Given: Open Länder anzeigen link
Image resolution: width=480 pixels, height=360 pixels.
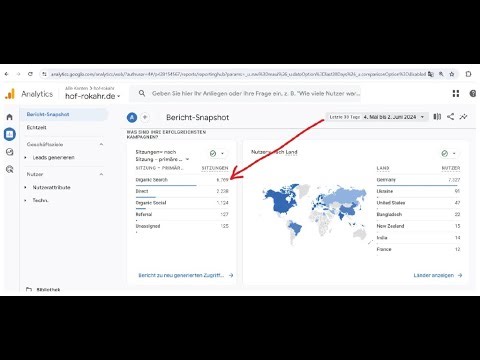Looking at the screenshot, I should point(438,275).
